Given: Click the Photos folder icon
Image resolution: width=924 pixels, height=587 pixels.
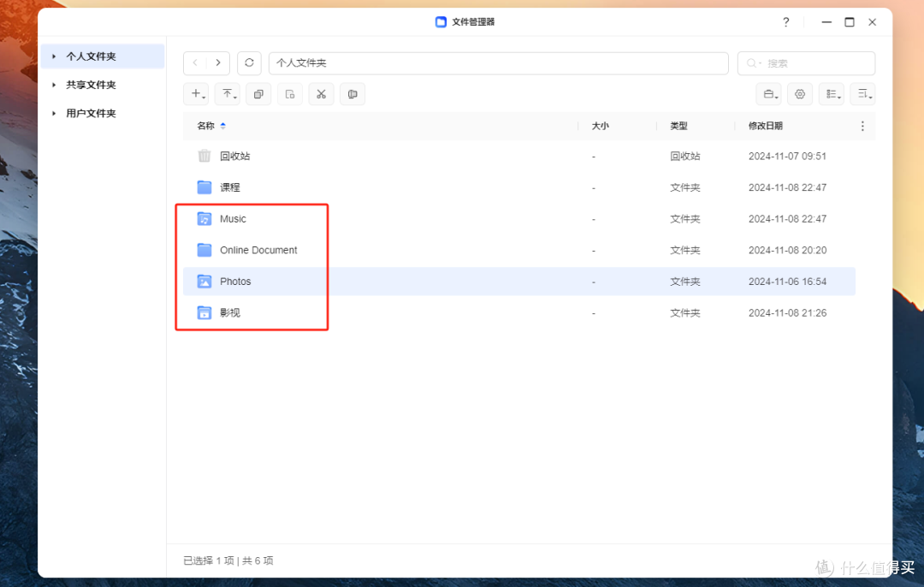Looking at the screenshot, I should (x=204, y=282).
